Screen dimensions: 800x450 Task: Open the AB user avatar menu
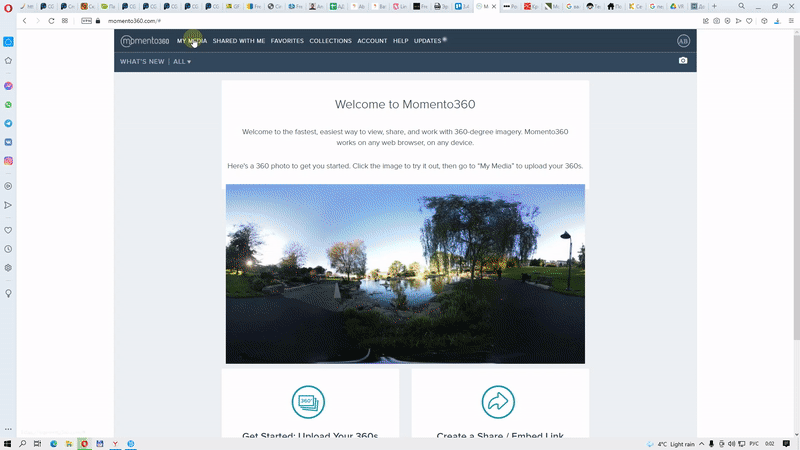pyautogui.click(x=683, y=41)
